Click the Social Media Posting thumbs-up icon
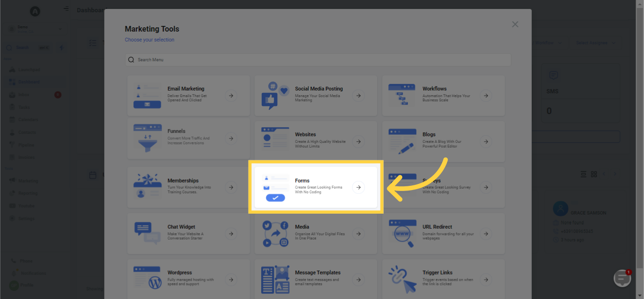 [x=275, y=96]
